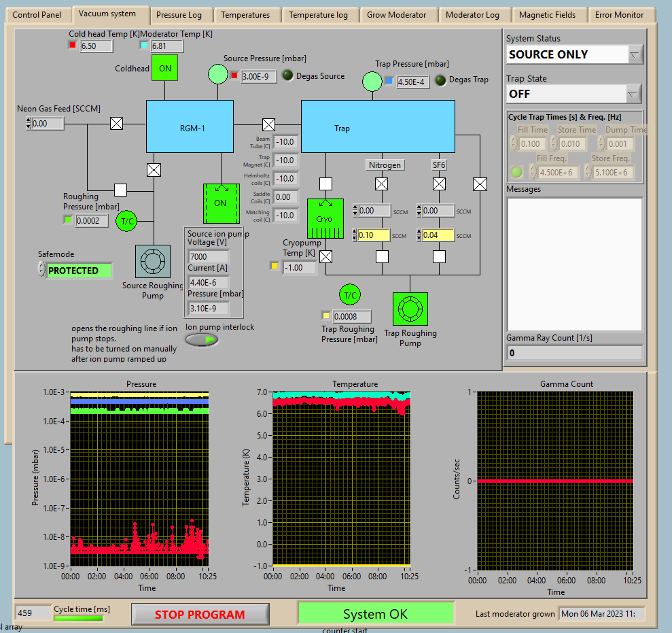Click the Nitrogen line valve icon
The image size is (672, 633).
pos(382,184)
